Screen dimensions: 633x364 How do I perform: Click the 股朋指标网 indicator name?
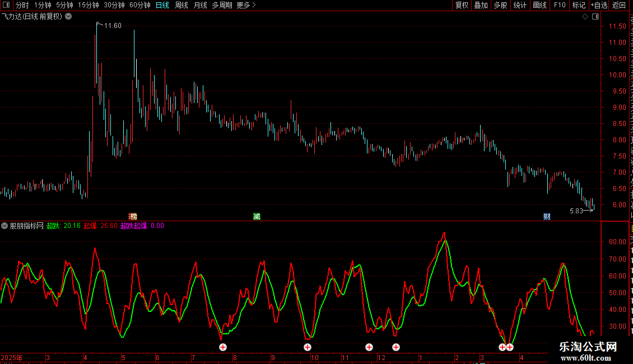coord(27,226)
